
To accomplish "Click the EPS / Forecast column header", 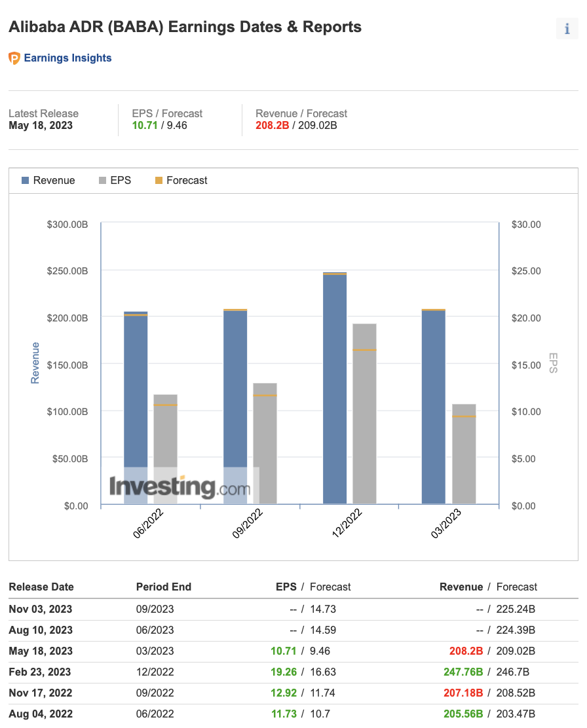I will click(313, 587).
